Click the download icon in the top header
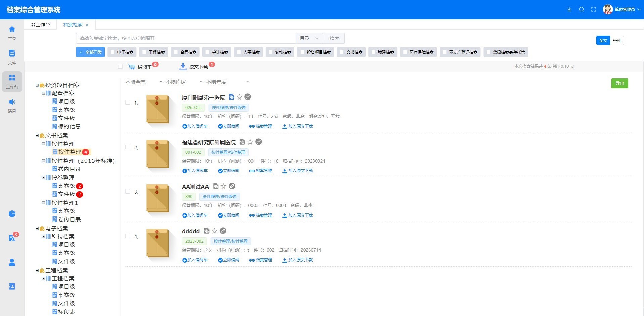 point(569,9)
